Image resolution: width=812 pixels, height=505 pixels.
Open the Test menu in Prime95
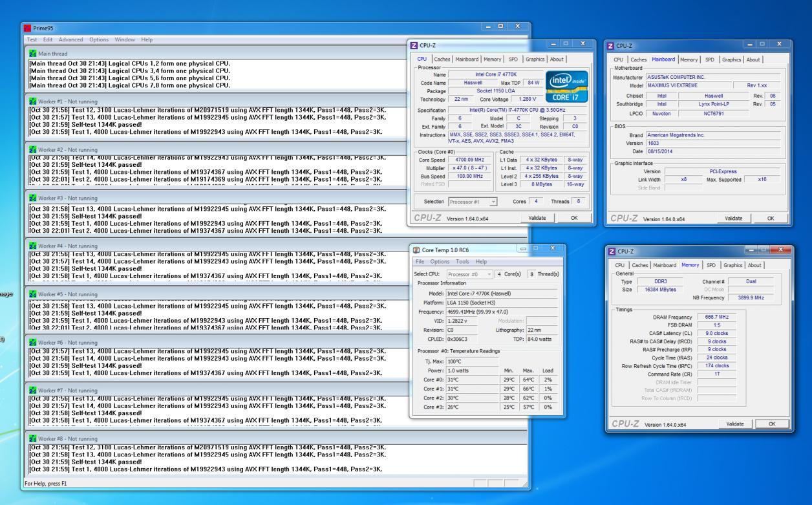pyautogui.click(x=32, y=39)
